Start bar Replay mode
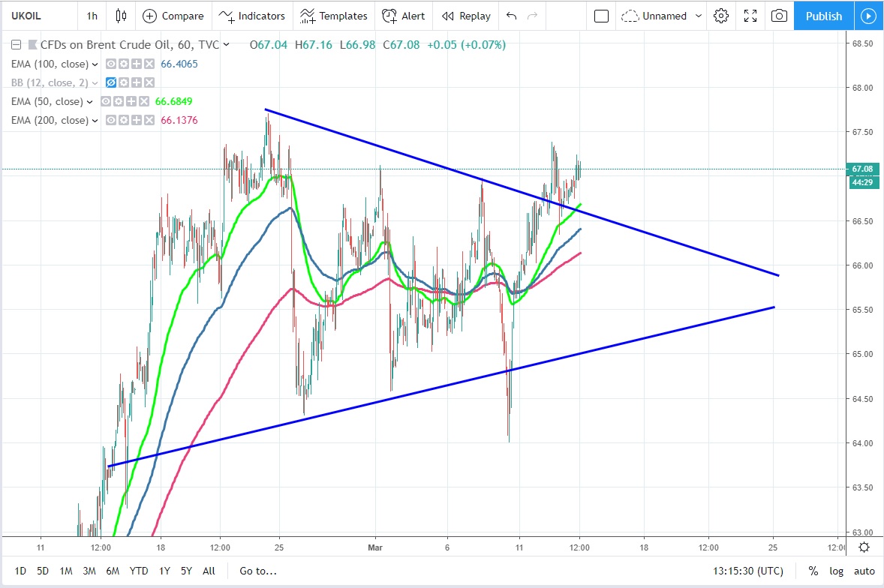884x588 pixels. pyautogui.click(x=466, y=16)
